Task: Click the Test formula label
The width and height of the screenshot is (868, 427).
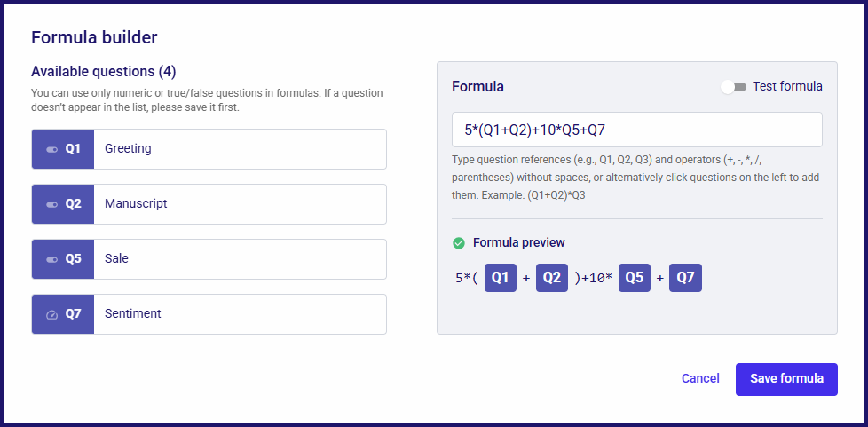Action: point(787,87)
